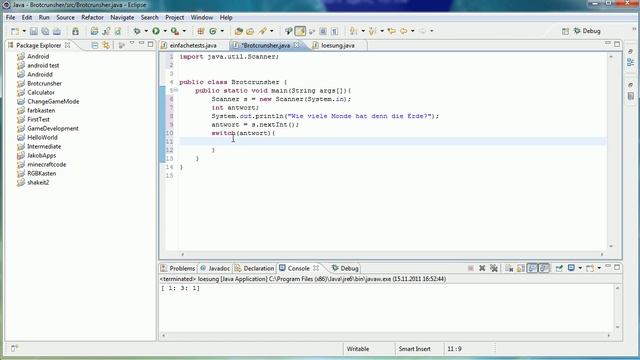Open Back history dropdown arrow
The width and height of the screenshot is (640, 360).
(x=413, y=31)
